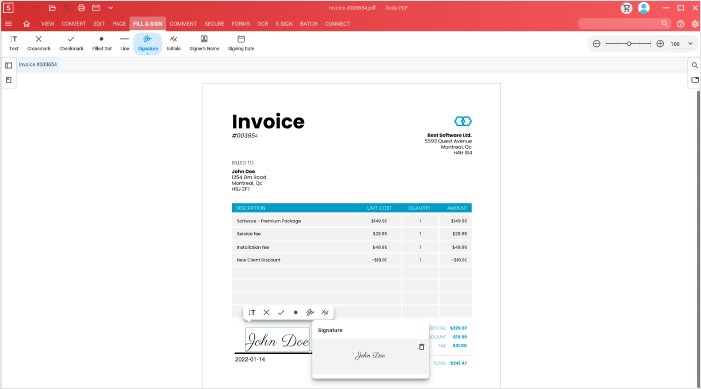Viewport: 701px width, 389px height.
Task: Insert the Signing Date tool
Action: pos(241,43)
